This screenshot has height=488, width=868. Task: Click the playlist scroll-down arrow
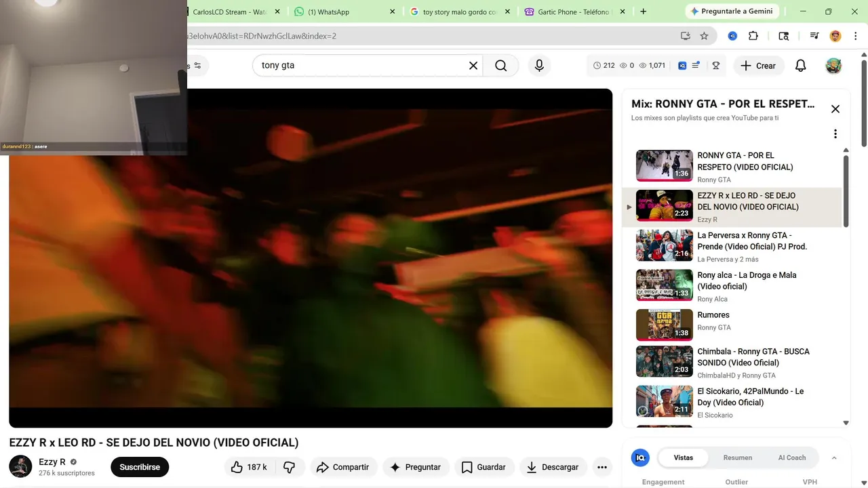pyautogui.click(x=846, y=423)
